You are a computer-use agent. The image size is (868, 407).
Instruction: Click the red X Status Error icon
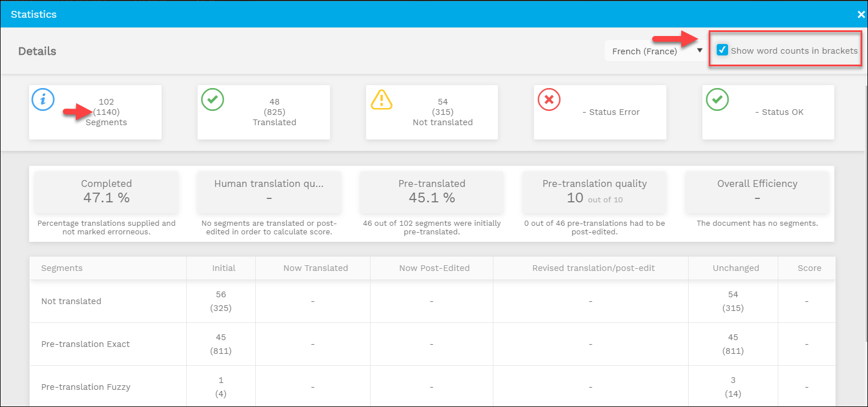pyautogui.click(x=549, y=100)
